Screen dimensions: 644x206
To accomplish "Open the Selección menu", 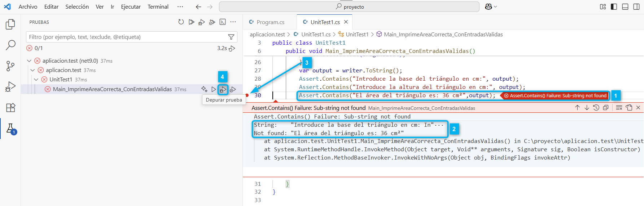I will (x=77, y=7).
